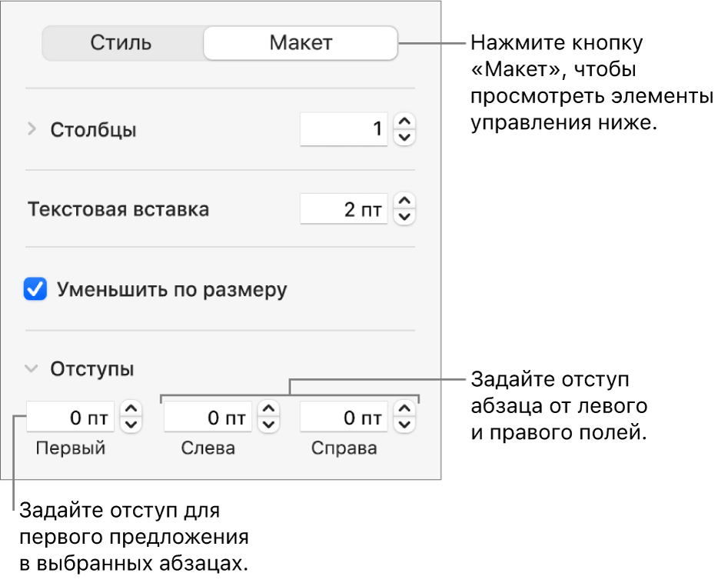Click the Текстовая вставка value field

click(344, 209)
